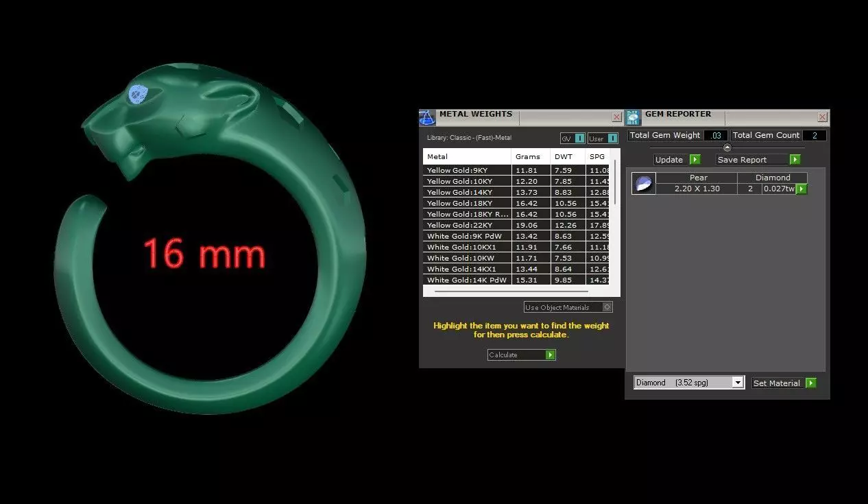Sort by the SPG column header
The width and height of the screenshot is (868, 504).
[x=598, y=157]
